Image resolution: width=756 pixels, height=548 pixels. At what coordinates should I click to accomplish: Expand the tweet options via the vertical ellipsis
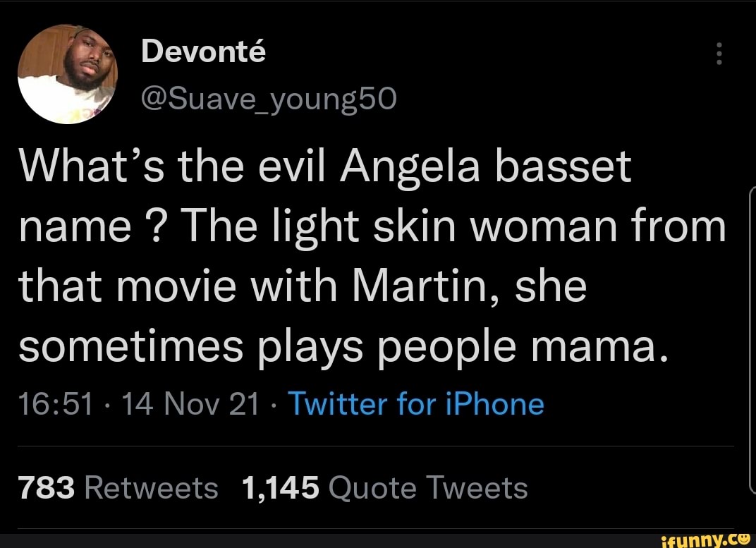pyautogui.click(x=719, y=54)
